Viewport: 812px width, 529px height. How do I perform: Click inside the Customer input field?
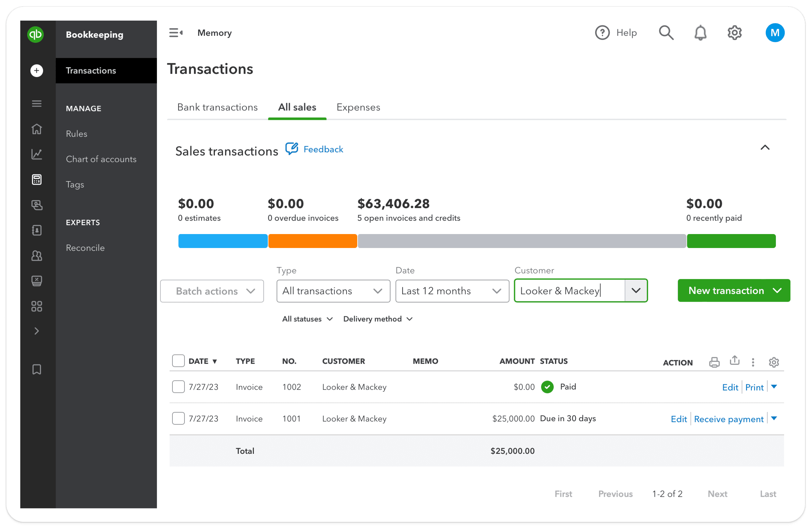pyautogui.click(x=570, y=291)
